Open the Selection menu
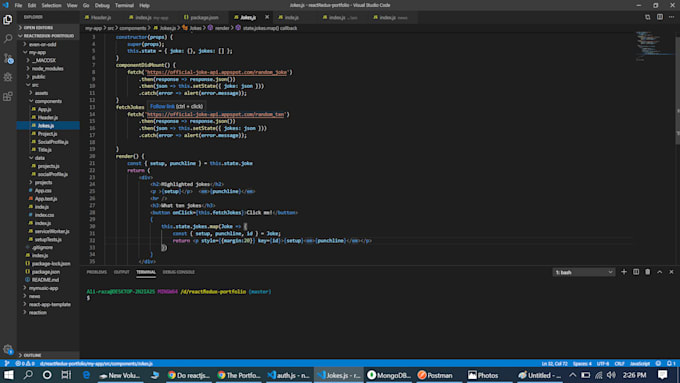 (x=51, y=5)
